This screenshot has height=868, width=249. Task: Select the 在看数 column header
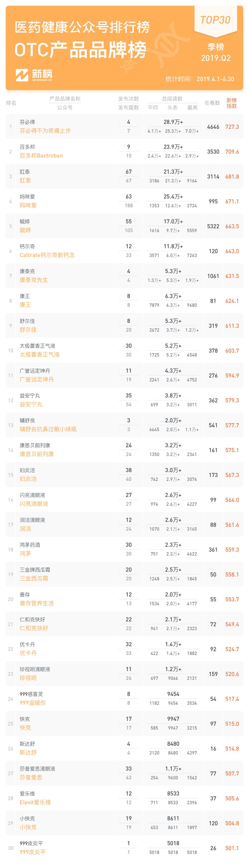pyautogui.click(x=212, y=103)
